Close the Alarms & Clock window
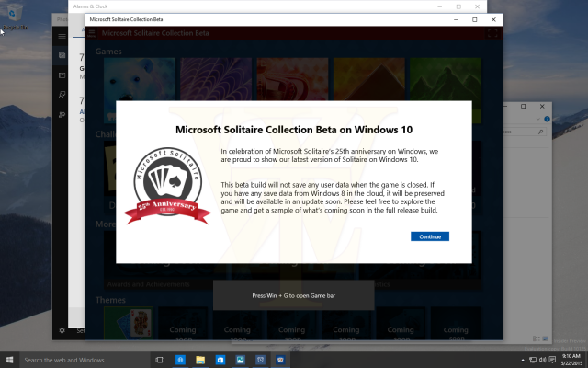The width and height of the screenshot is (588, 368). [477, 6]
